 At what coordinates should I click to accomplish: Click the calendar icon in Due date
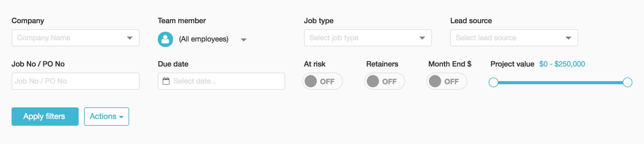pos(166,81)
